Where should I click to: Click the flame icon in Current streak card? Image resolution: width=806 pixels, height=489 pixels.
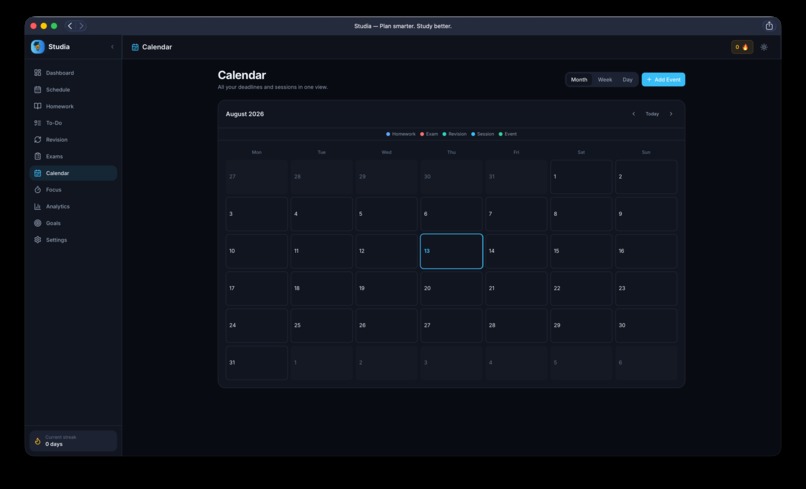click(38, 441)
